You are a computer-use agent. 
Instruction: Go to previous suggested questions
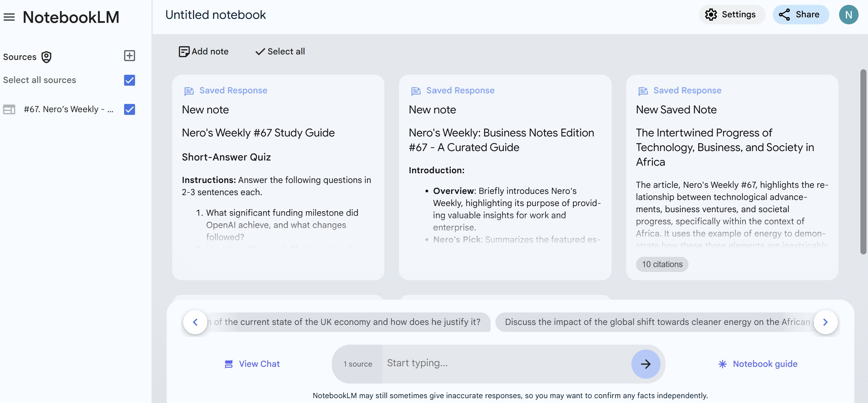coord(195,322)
